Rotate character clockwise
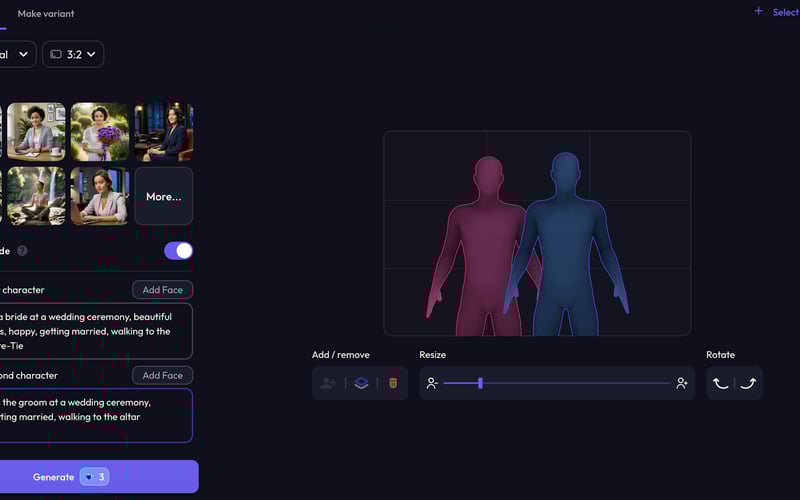The height and width of the screenshot is (500, 800). 748,383
